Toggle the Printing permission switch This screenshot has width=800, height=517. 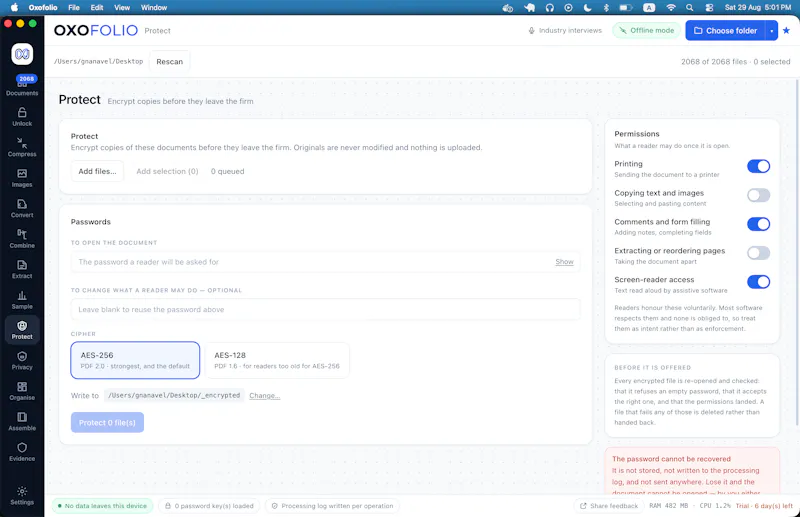(x=758, y=166)
